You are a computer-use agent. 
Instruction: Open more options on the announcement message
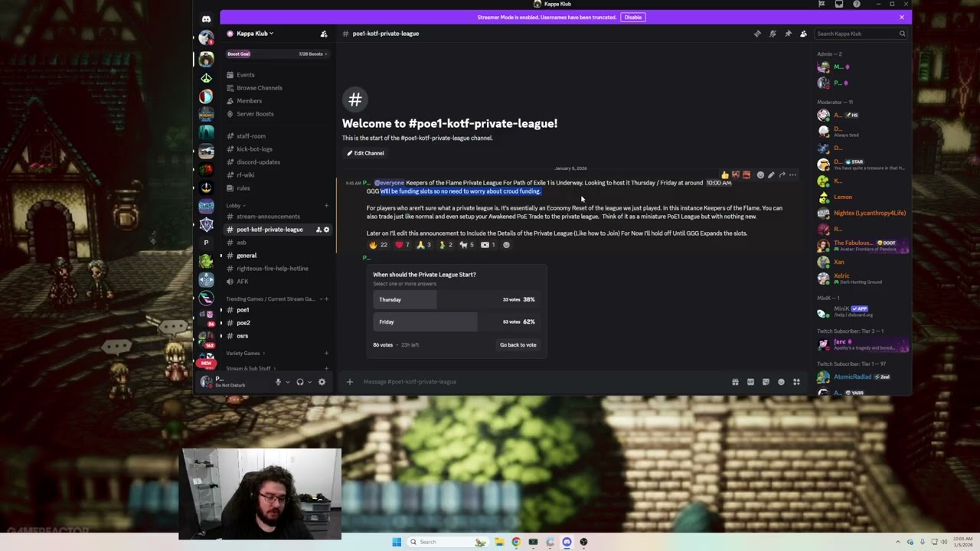(x=792, y=175)
